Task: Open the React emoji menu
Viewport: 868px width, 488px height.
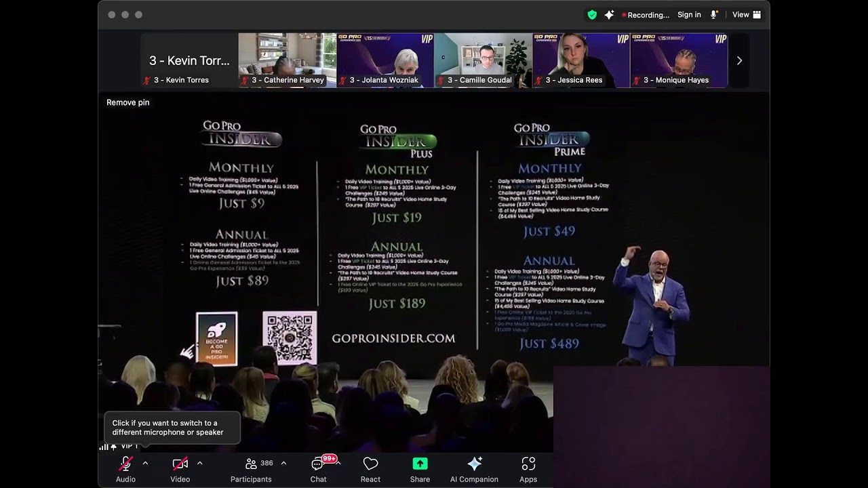Action: click(x=370, y=469)
